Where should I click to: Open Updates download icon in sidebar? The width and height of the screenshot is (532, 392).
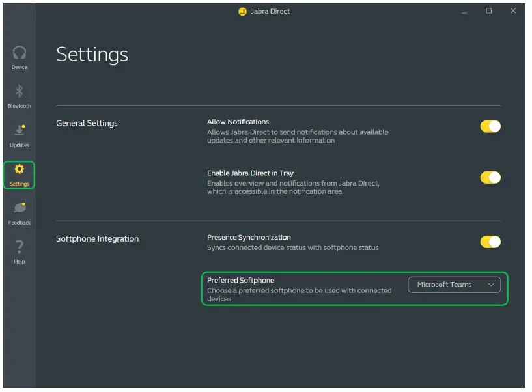click(20, 131)
